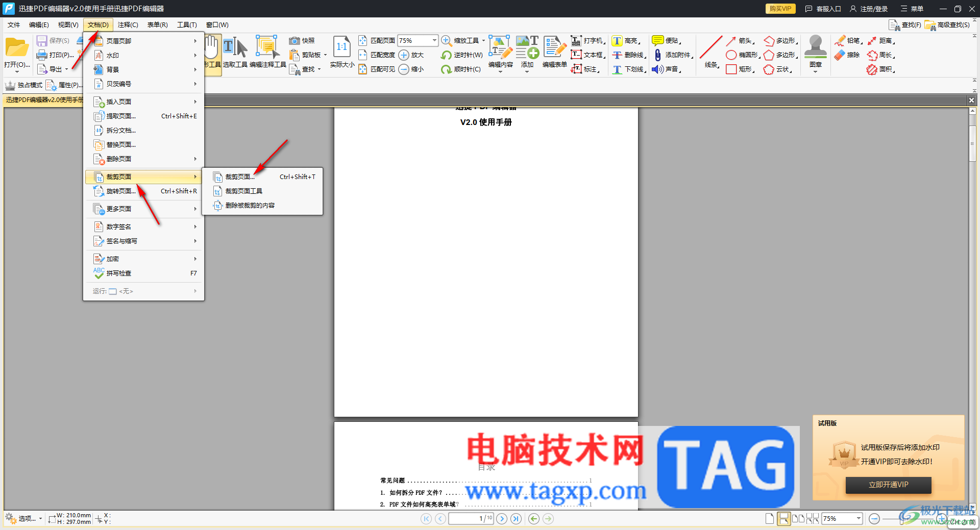The height and width of the screenshot is (530, 980).
Task: Select the 高亮 highlight tool
Action: [x=626, y=41]
